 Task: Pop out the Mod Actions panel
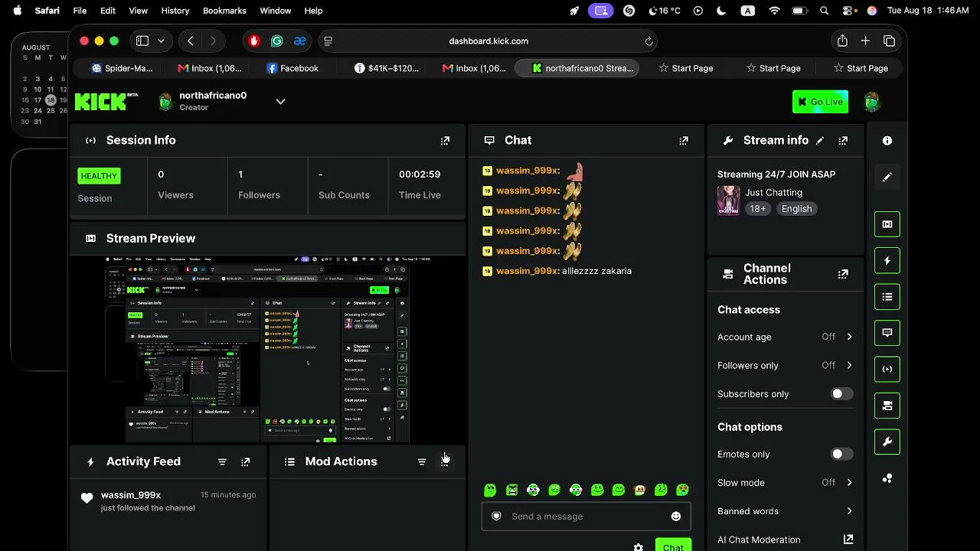tap(445, 462)
